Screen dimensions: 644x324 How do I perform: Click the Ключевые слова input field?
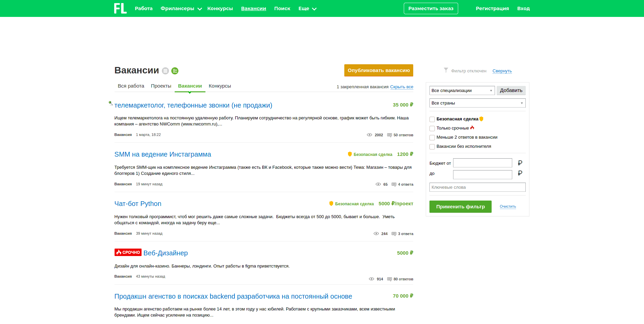(x=477, y=187)
